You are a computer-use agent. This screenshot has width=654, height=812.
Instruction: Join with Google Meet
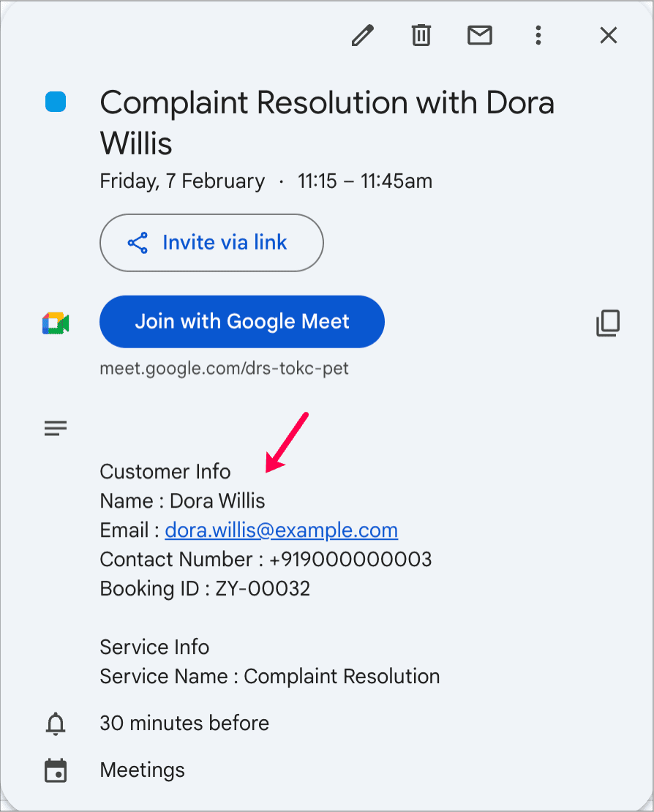(242, 322)
